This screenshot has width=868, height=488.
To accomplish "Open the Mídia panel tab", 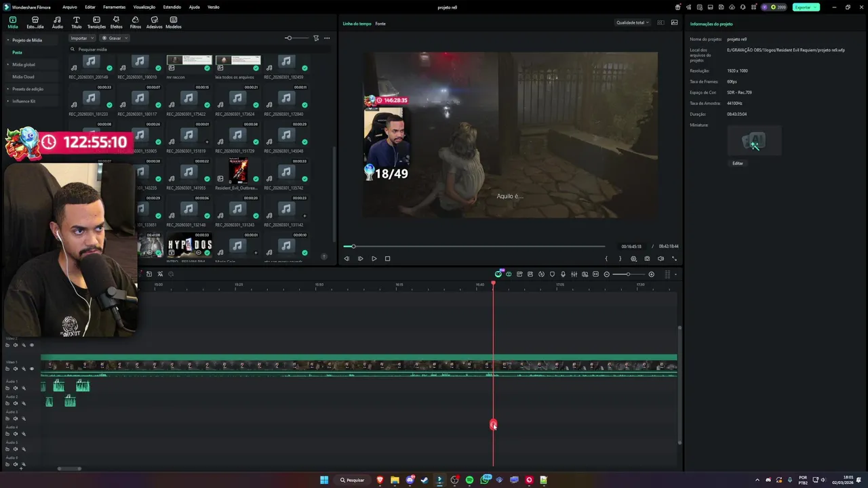I will pos(12,22).
